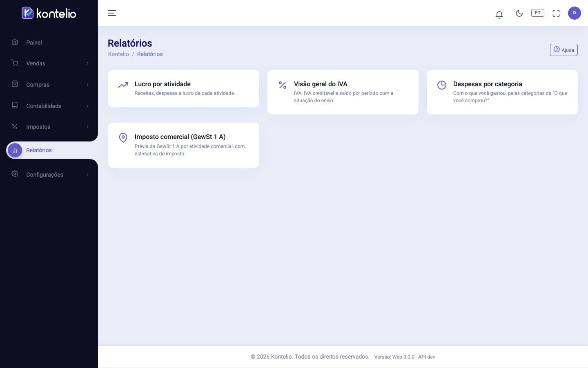Select Configurações label in the sidebar
588x368 pixels.
click(x=45, y=175)
